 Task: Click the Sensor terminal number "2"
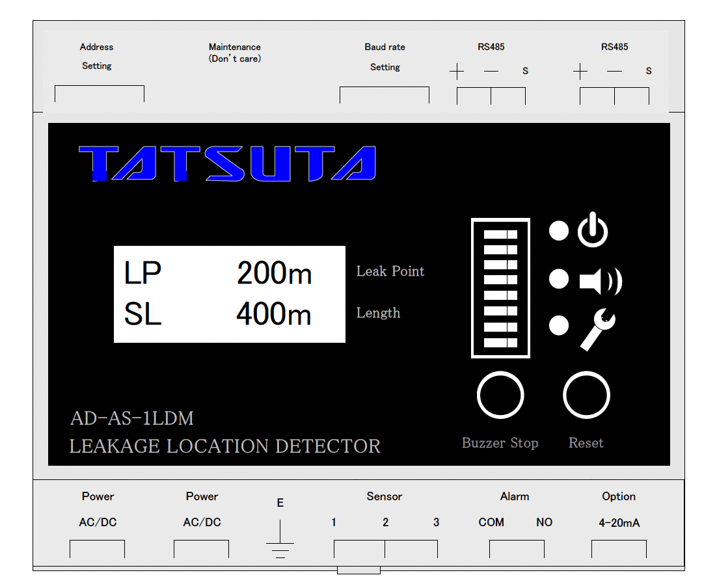[x=385, y=522]
